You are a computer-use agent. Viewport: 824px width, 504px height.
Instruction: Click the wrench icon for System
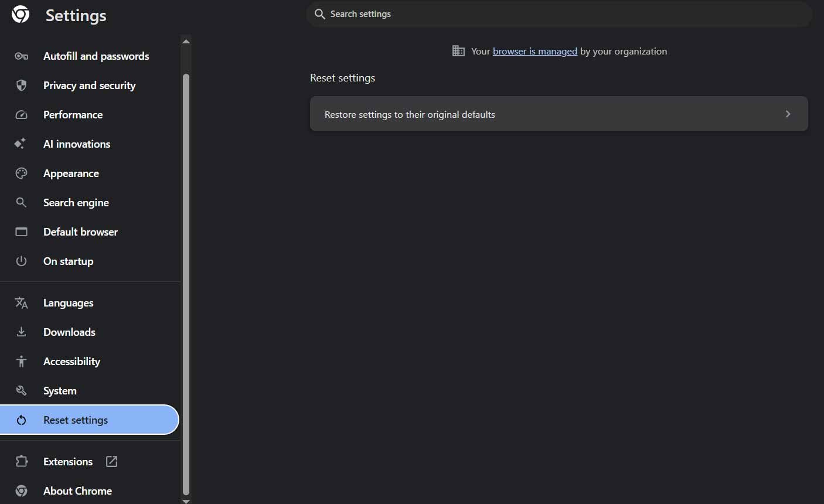point(21,391)
